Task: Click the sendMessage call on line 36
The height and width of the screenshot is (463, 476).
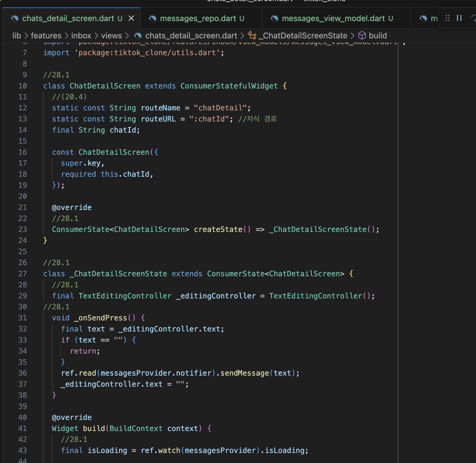Action: pyautogui.click(x=245, y=373)
